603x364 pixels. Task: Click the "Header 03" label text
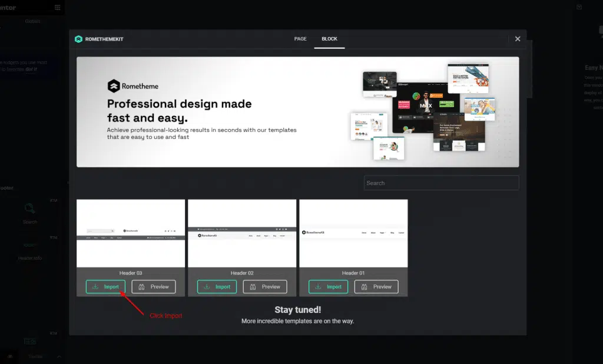[x=131, y=273]
